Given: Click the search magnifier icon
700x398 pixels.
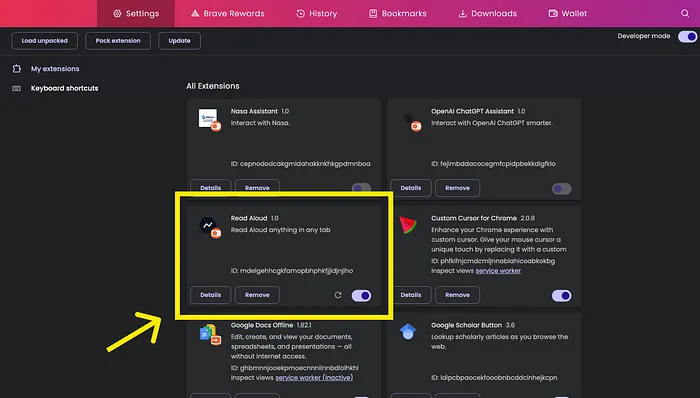Looking at the screenshot, I should (x=685, y=13).
